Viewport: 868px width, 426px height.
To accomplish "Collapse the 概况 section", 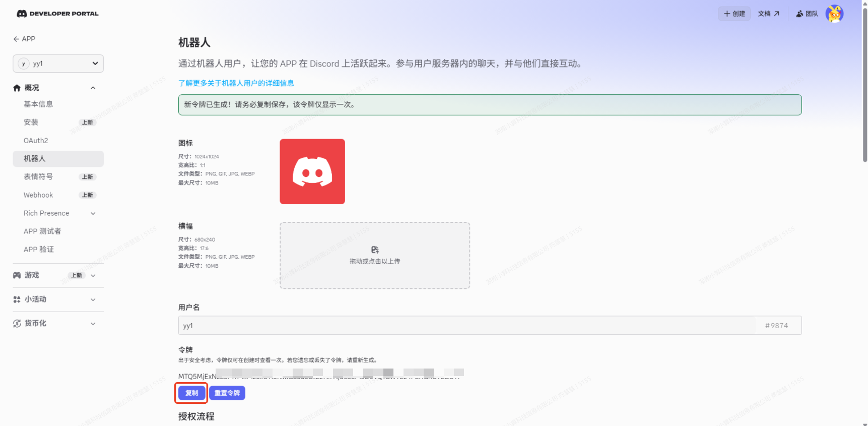I will coord(93,88).
